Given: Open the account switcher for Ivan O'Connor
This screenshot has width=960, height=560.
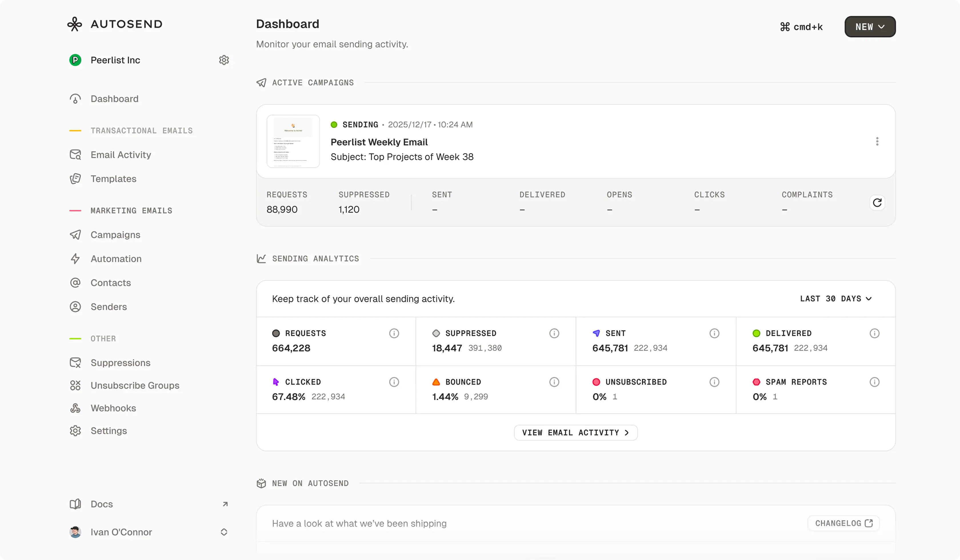Looking at the screenshot, I should coord(224,532).
